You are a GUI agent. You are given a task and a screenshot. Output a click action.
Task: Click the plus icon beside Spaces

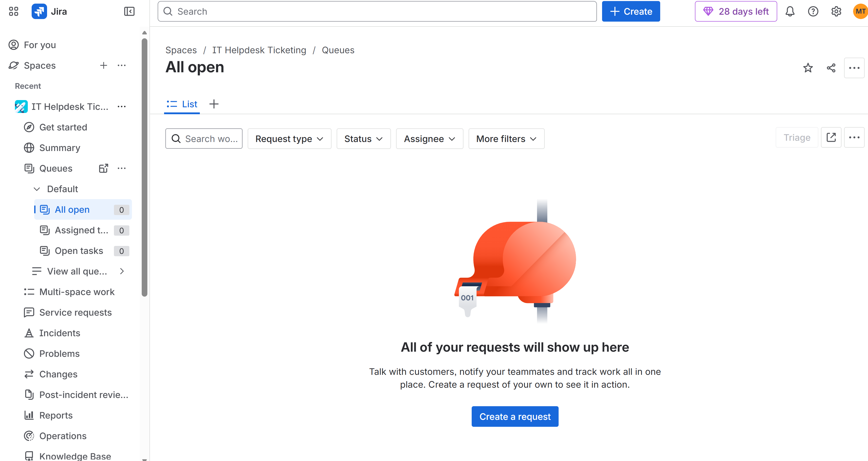tap(103, 65)
